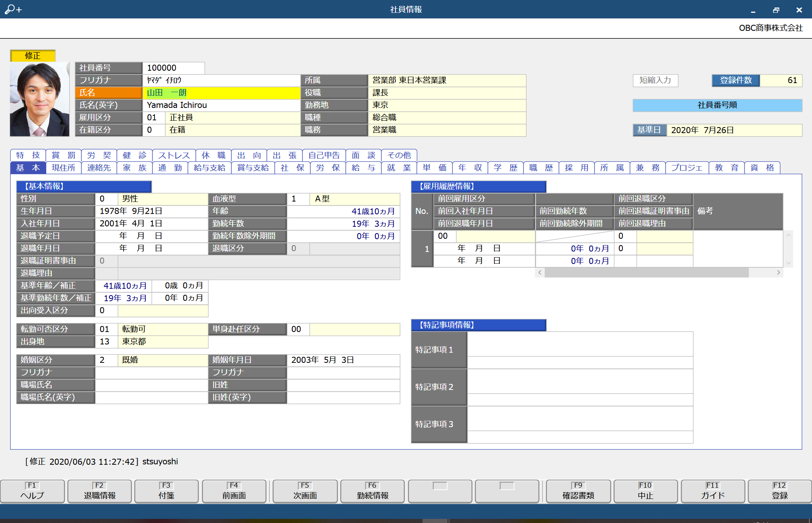This screenshot has width=812, height=523.
Task: Click the magnifier zoom icon in title bar
Action: [13, 9]
